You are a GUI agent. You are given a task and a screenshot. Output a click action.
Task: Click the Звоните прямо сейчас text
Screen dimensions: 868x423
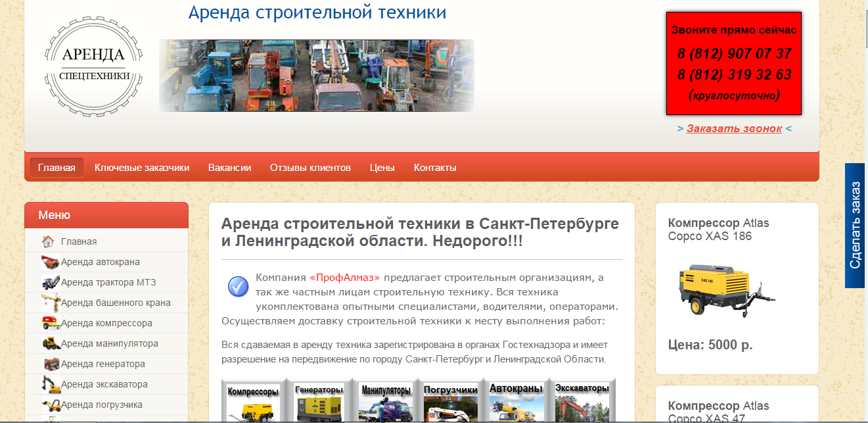coord(734,30)
